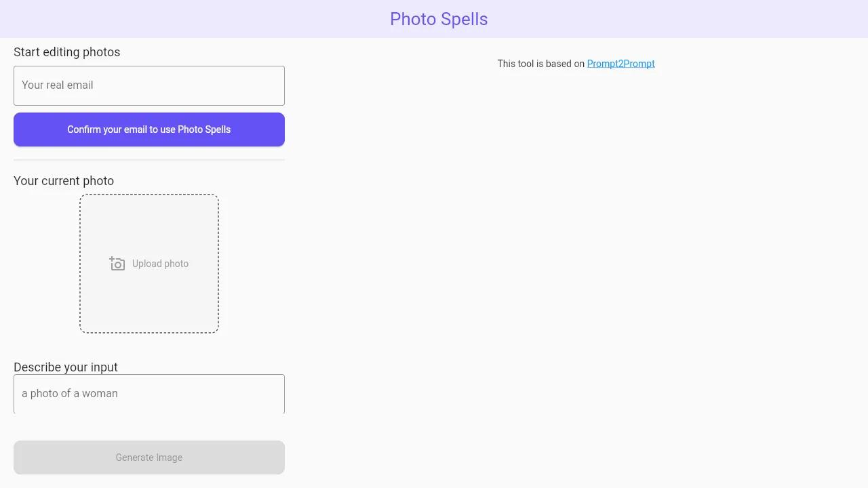Click the add-photo camera icon
Image resolution: width=868 pixels, height=488 pixels.
[x=117, y=264]
